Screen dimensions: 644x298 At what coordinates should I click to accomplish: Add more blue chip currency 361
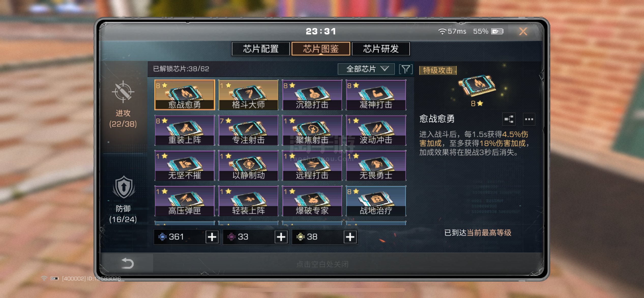point(212,237)
